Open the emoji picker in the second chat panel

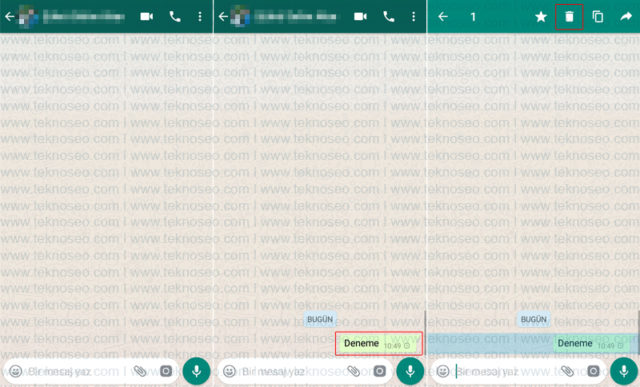point(229,371)
